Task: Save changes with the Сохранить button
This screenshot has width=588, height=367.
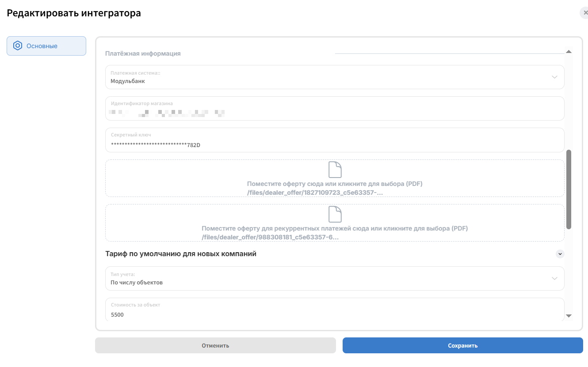Action: pos(463,345)
